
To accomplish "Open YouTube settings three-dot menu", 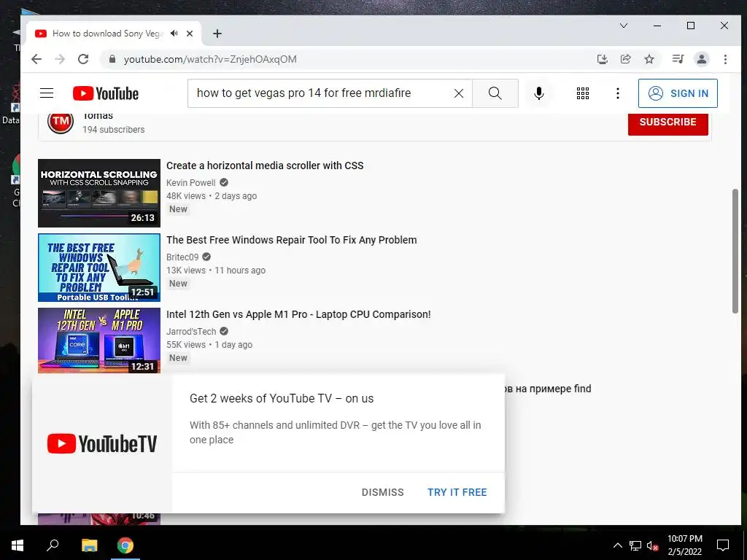I will tap(617, 93).
